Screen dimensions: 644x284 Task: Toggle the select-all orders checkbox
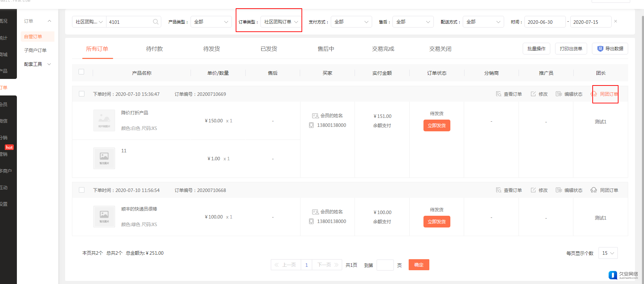click(81, 72)
